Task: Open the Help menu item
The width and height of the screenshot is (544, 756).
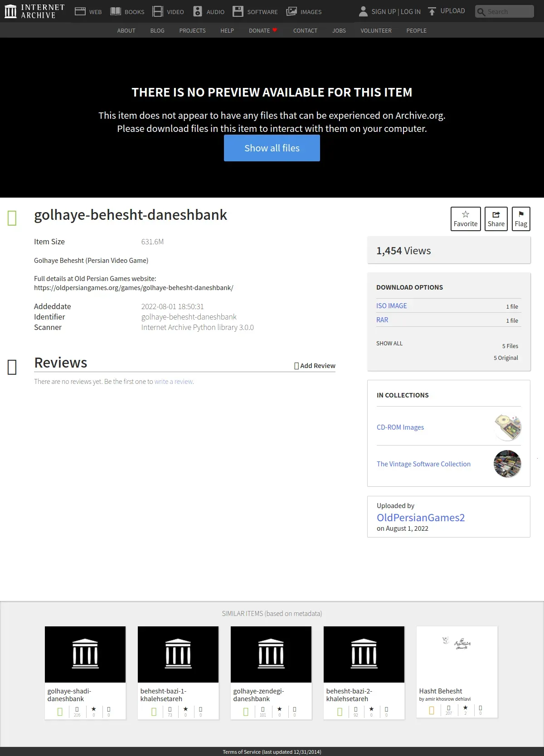Action: [227, 30]
